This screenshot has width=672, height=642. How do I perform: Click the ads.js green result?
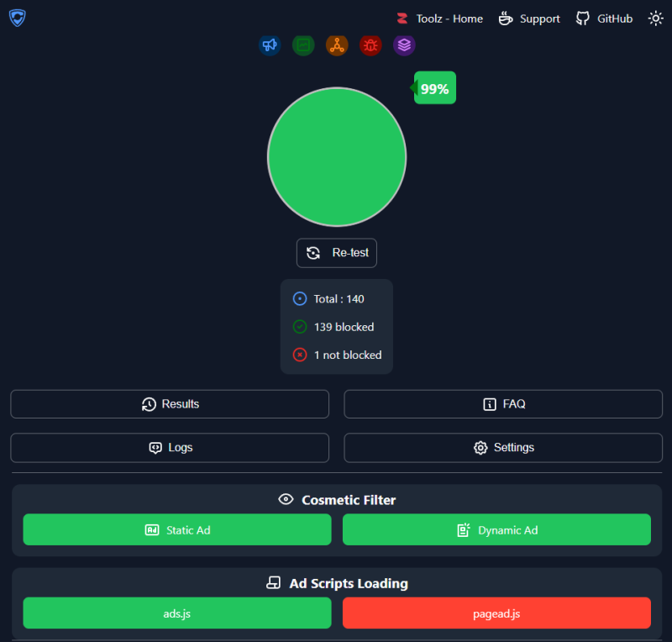[177, 613]
